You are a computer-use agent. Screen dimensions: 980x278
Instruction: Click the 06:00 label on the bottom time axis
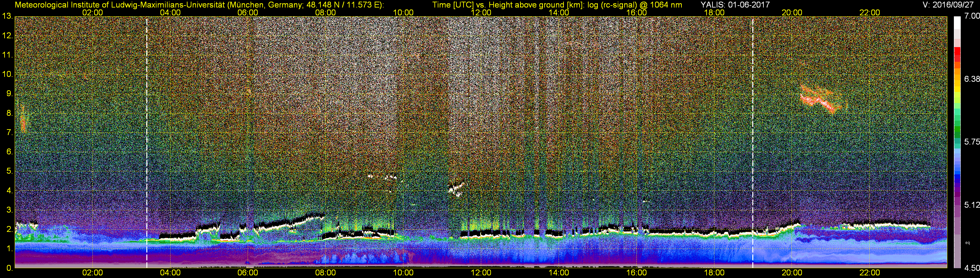point(248,273)
